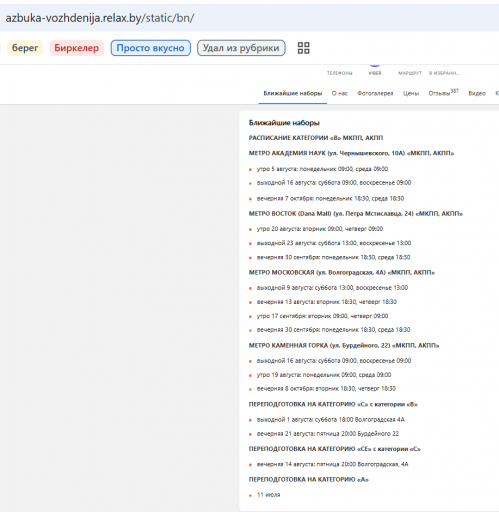Click heading ПЕРЕПОДГОТОВКА НА КАТЕГОРИЮ «СЕ»

(335, 449)
